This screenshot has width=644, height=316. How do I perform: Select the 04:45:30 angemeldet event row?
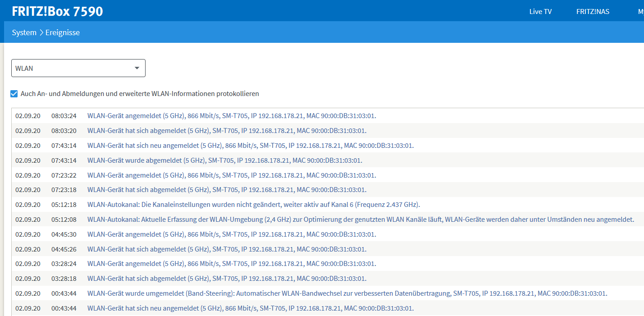pyautogui.click(x=328, y=234)
